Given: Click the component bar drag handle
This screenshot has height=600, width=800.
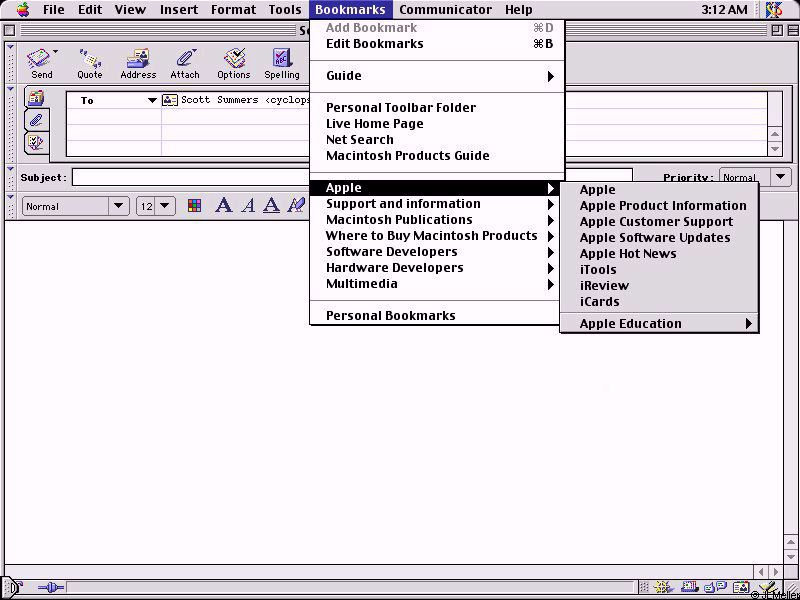Looking at the screenshot, I should tap(644, 588).
